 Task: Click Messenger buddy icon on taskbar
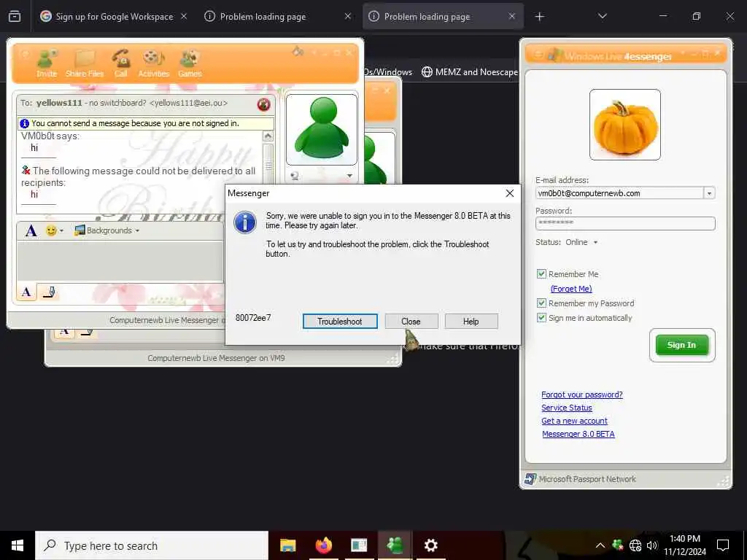coord(395,545)
